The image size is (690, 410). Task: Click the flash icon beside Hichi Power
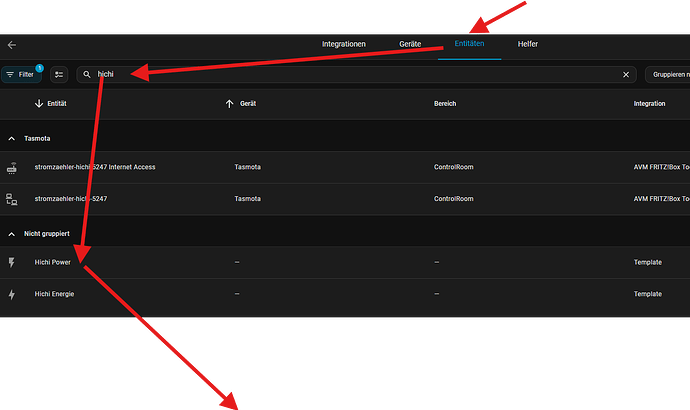[12, 262]
